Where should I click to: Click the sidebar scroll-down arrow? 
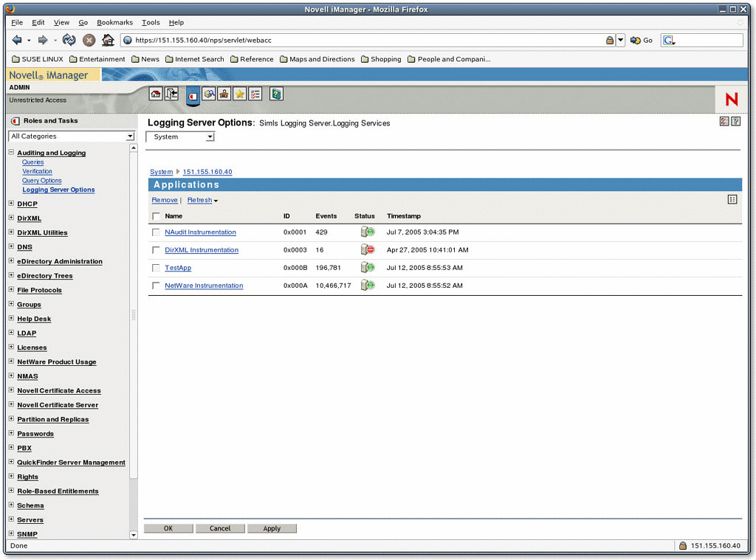pyautogui.click(x=134, y=534)
